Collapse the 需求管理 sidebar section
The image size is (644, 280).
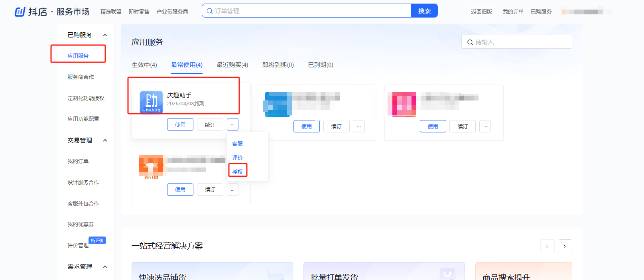(105, 267)
